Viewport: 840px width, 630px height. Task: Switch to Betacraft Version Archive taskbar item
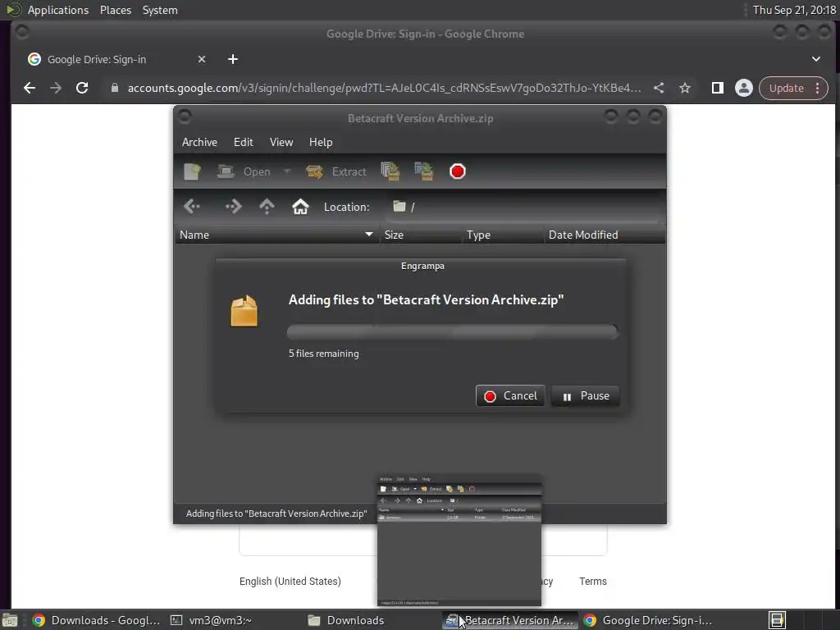point(510,620)
